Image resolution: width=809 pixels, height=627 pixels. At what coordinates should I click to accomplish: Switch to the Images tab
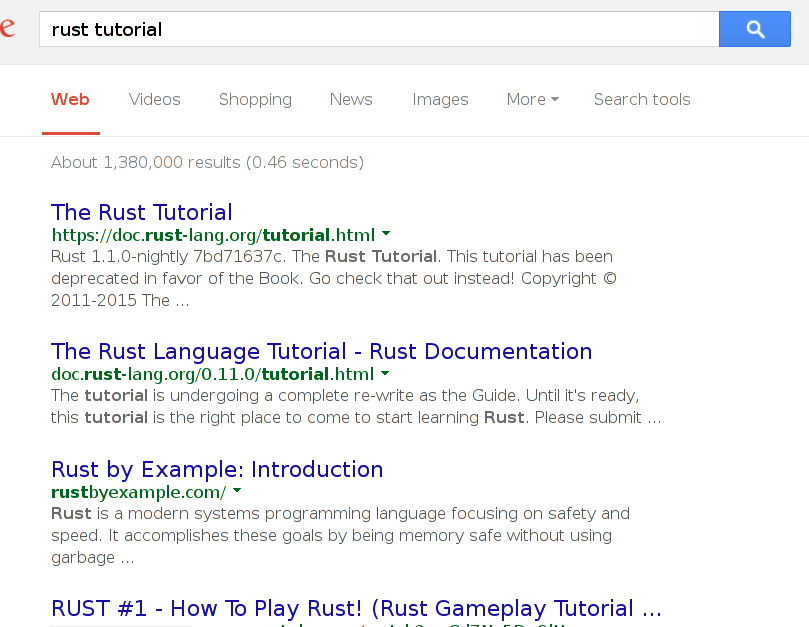click(440, 99)
